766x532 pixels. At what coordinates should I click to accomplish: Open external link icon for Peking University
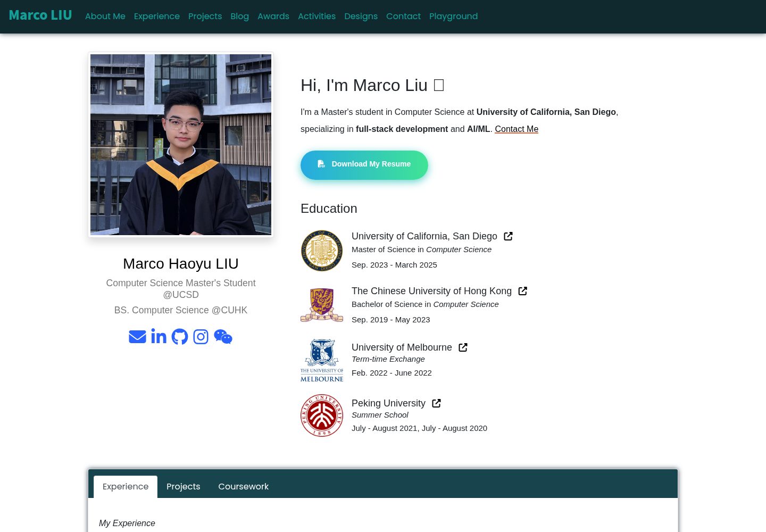pos(436,403)
